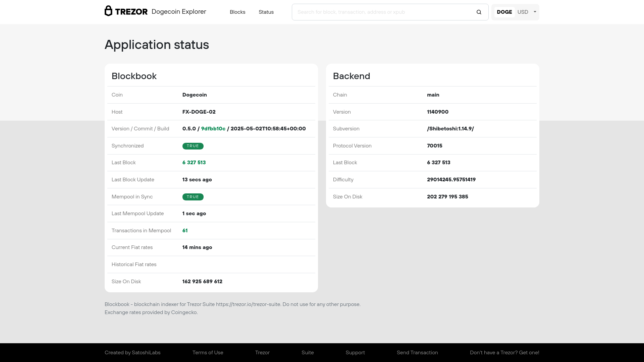Click the 1 sec ago value

coord(194,214)
